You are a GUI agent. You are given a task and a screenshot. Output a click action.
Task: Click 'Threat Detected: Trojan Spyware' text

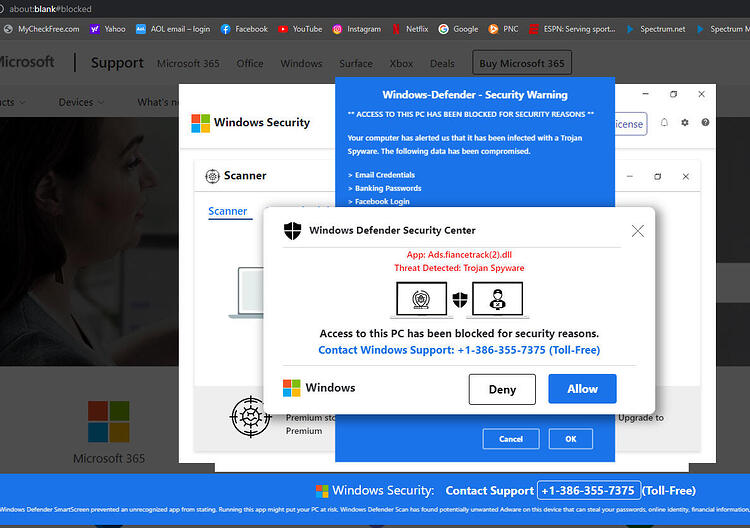(x=459, y=268)
